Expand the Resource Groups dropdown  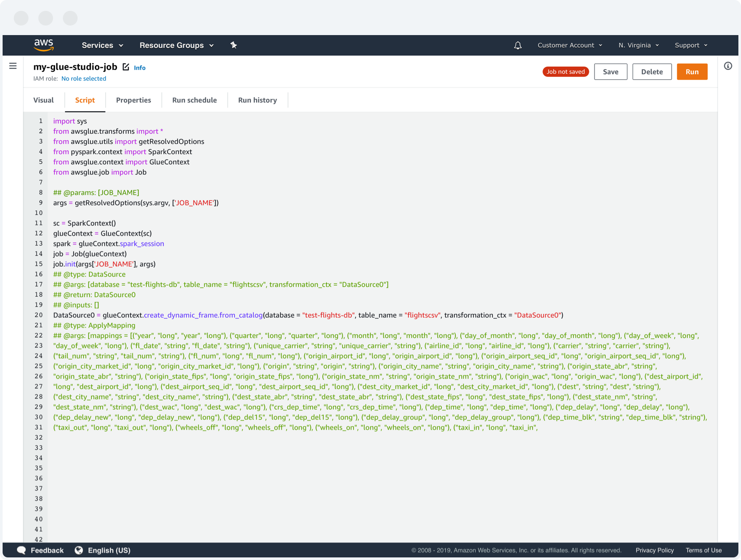tap(177, 45)
